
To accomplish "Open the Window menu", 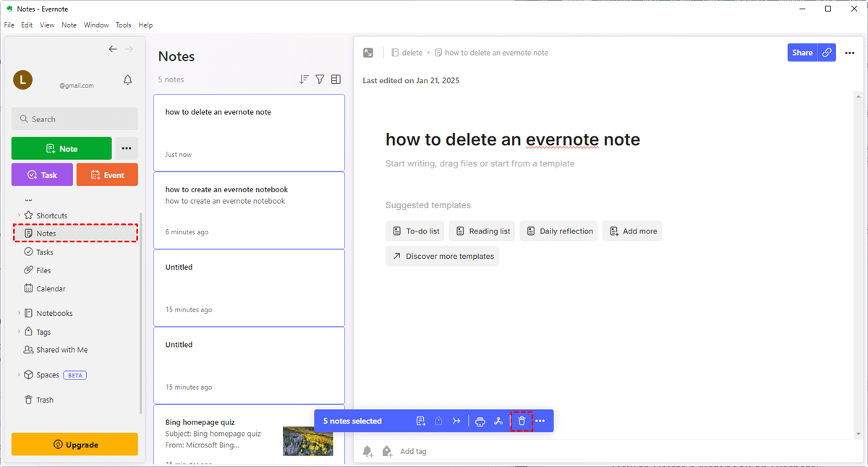I will pyautogui.click(x=96, y=25).
